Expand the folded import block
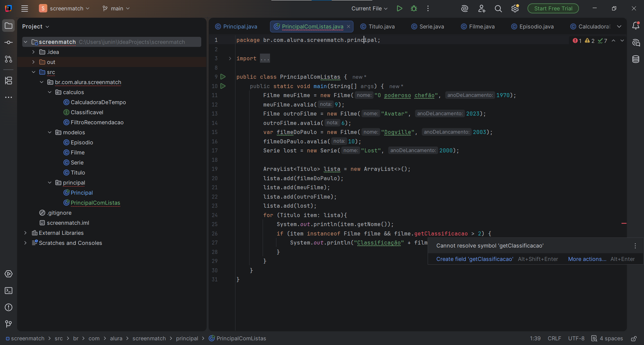Image resolution: width=644 pixels, height=345 pixels. [230, 59]
